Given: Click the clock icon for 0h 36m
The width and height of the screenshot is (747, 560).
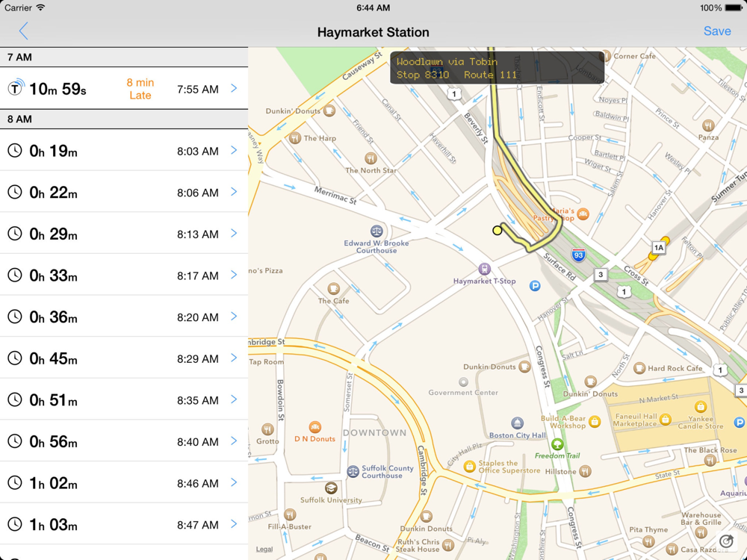Looking at the screenshot, I should pyautogui.click(x=15, y=317).
